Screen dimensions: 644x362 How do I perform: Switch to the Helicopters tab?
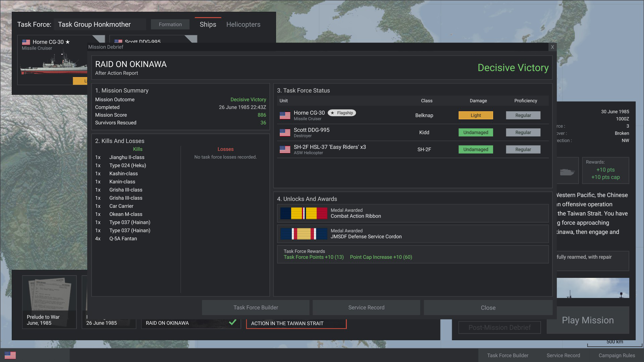[x=243, y=24]
